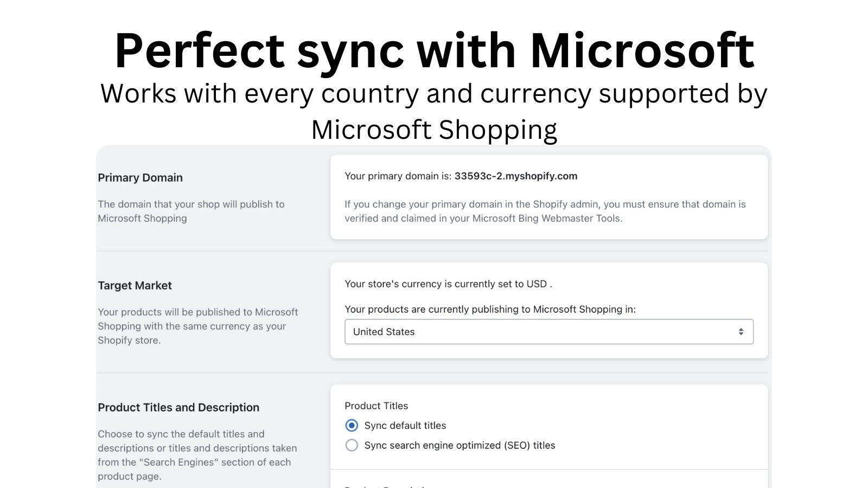Toggle the selected Product Titles sync option
This screenshot has height=488, width=868.
(352, 425)
